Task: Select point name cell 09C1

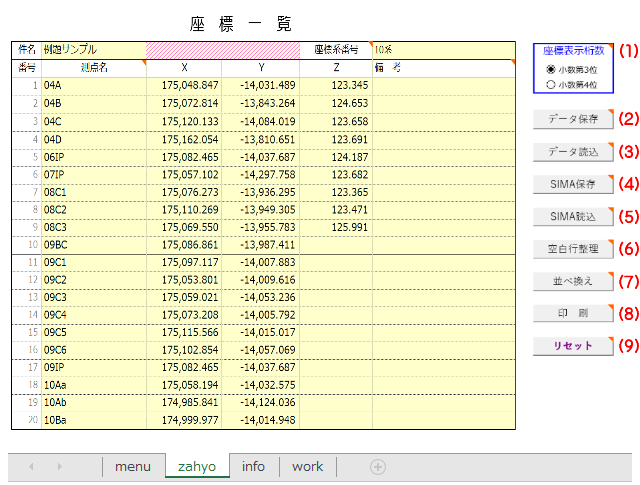Action: [x=94, y=262]
